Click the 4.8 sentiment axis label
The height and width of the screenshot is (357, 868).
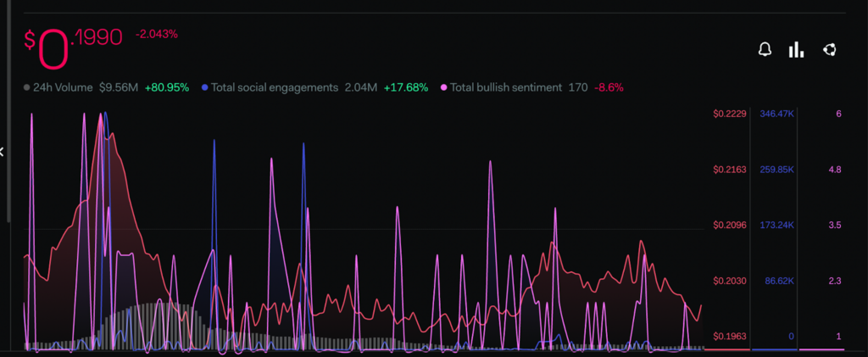coord(835,170)
